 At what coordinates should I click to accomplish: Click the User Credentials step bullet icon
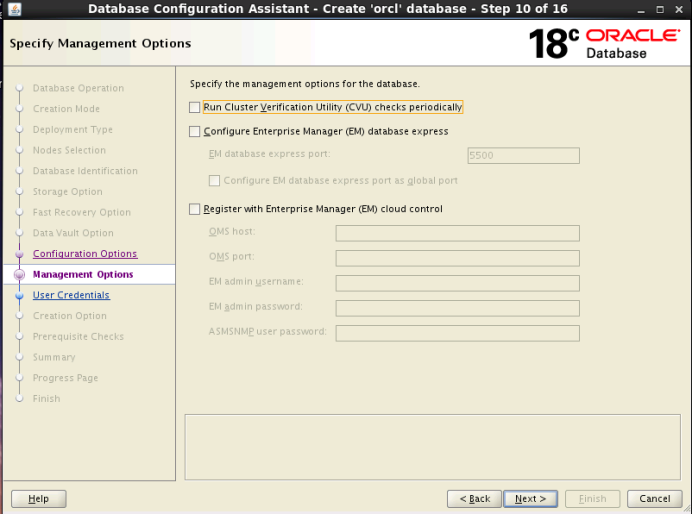[x=19, y=295]
